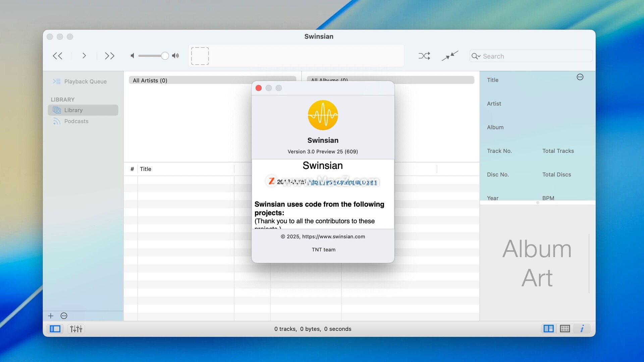Click the Swinsian app logo in About dialog

coord(323,115)
